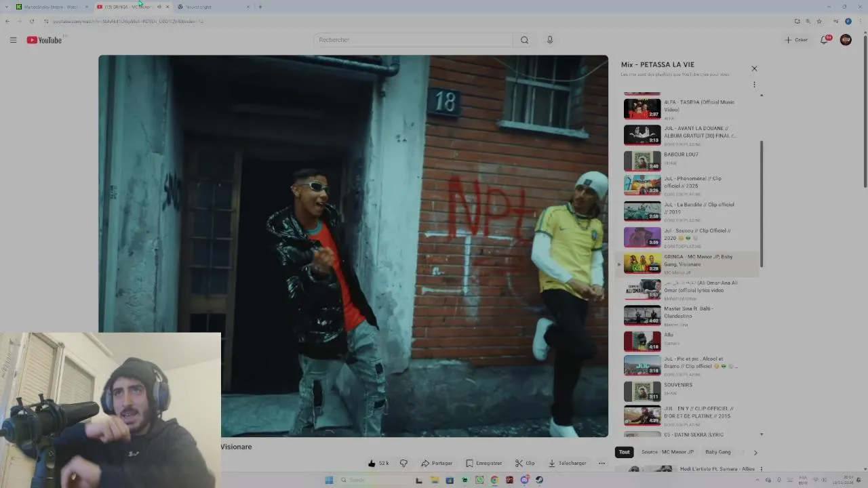Play Allo by Samara
The width and height of the screenshot is (868, 488).
[688, 340]
